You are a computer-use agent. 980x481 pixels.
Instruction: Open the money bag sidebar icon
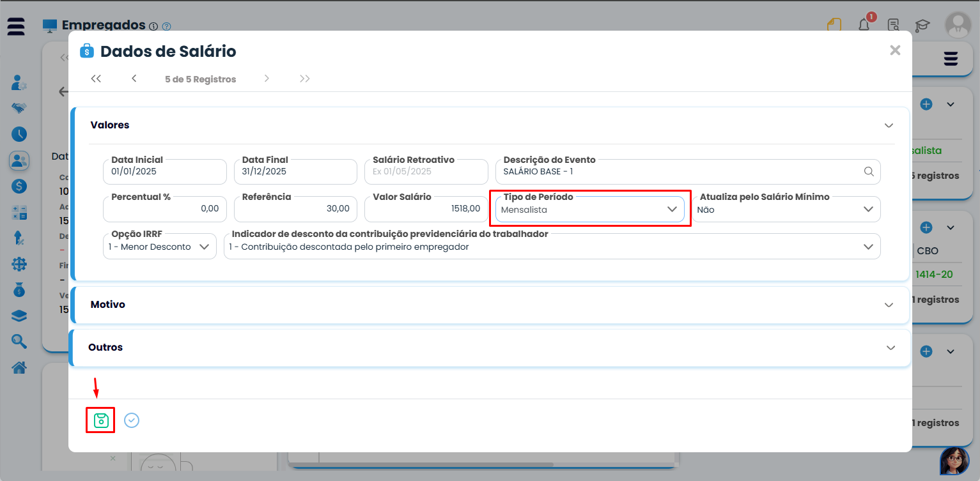[19, 290]
